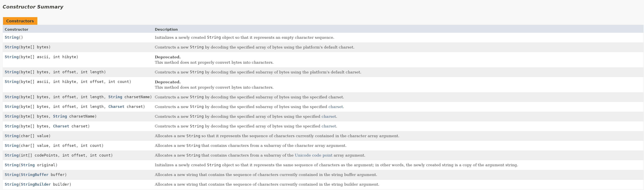The image size is (644, 190).
Task: Follow the 'Unicode code point' description link
Action: point(313,155)
